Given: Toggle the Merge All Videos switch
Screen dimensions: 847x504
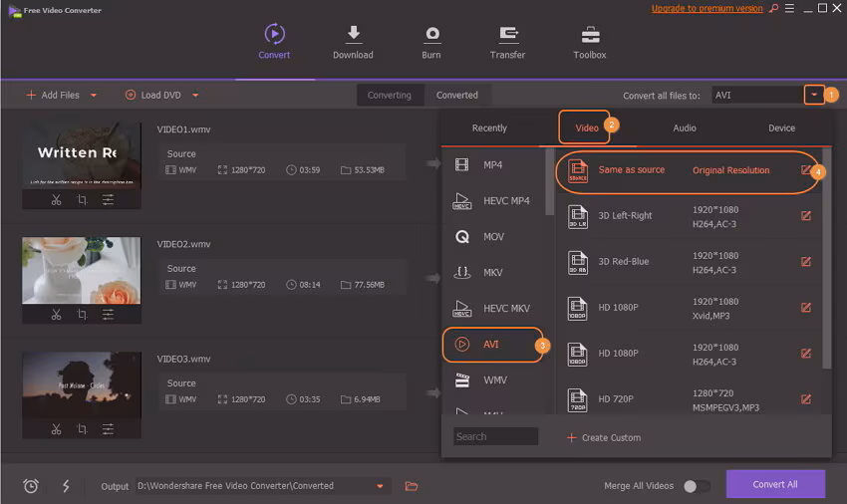Looking at the screenshot, I should point(698,486).
